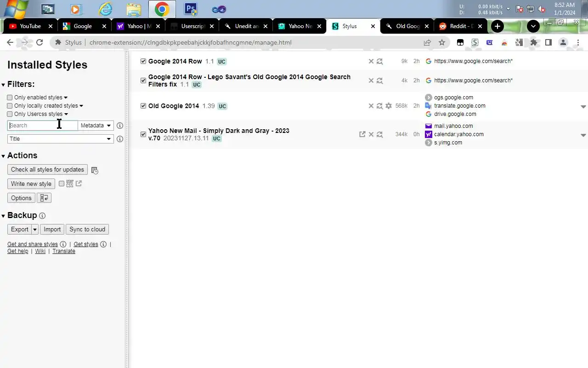
Task: Reload the page
Action: tap(40, 42)
